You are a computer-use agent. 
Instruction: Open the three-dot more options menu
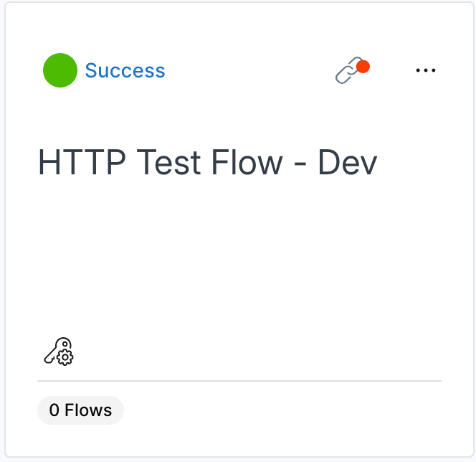coord(426,70)
